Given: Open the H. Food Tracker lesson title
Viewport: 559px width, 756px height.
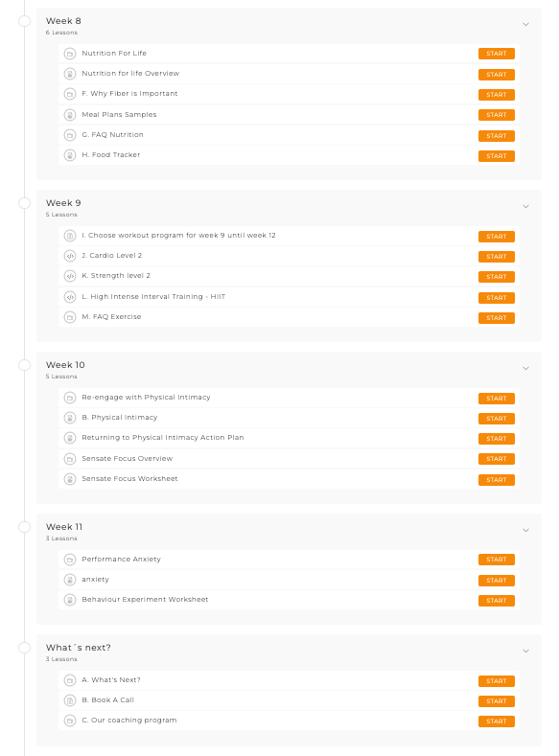Looking at the screenshot, I should tap(111, 155).
